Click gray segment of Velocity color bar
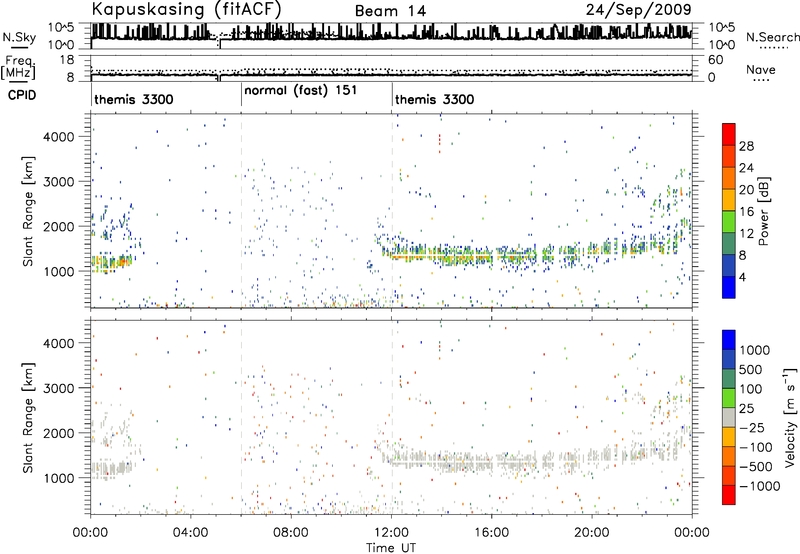This screenshot has width=800, height=554. pos(729,417)
